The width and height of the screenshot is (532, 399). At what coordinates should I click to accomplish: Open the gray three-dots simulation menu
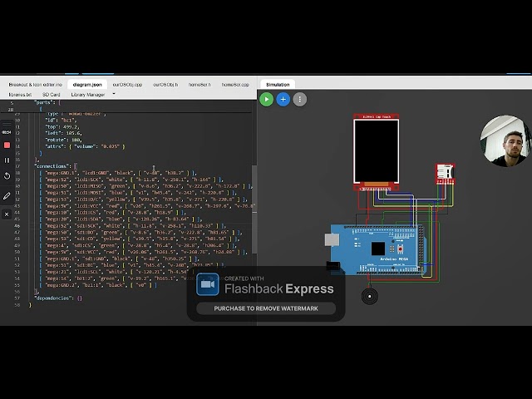click(299, 100)
